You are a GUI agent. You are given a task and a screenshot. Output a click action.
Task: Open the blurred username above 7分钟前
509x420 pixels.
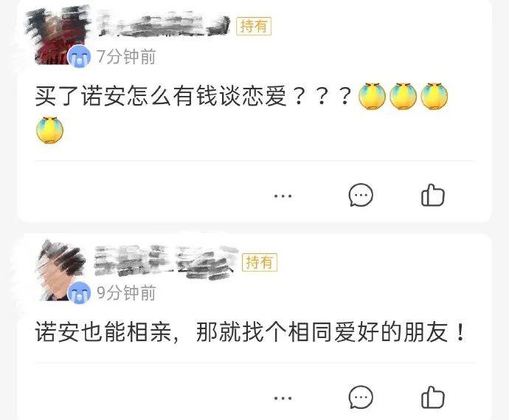[x=164, y=24]
